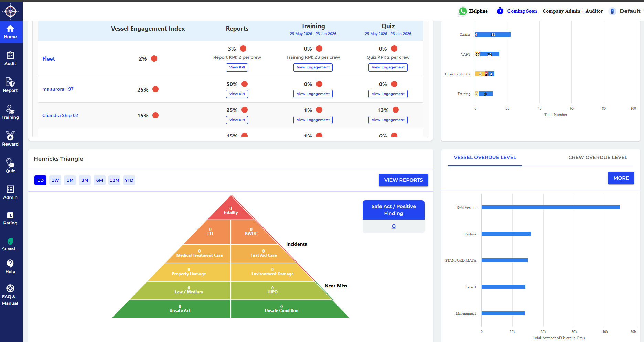This screenshot has height=342, width=644.
Task: Select the 12M time range
Action: [115, 180]
